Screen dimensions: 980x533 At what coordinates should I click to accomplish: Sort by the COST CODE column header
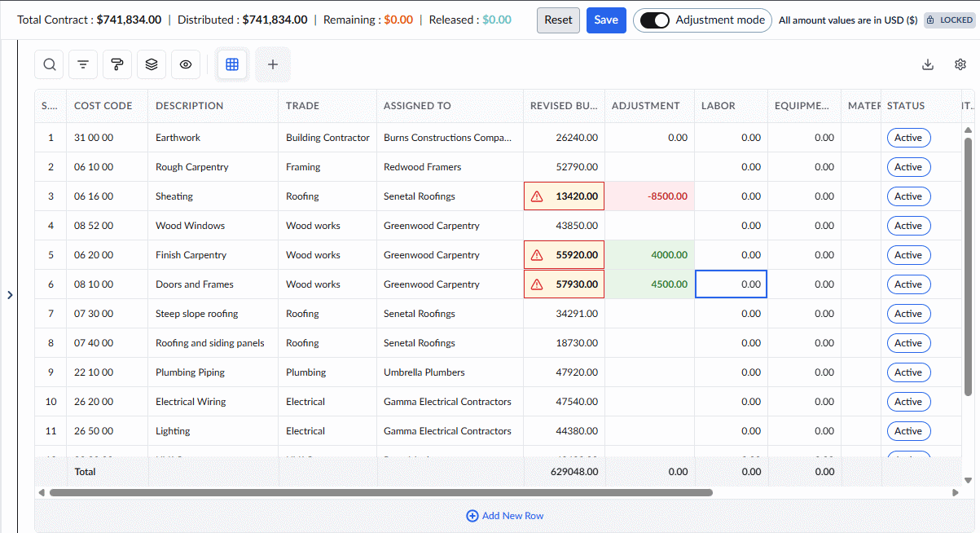pos(108,106)
